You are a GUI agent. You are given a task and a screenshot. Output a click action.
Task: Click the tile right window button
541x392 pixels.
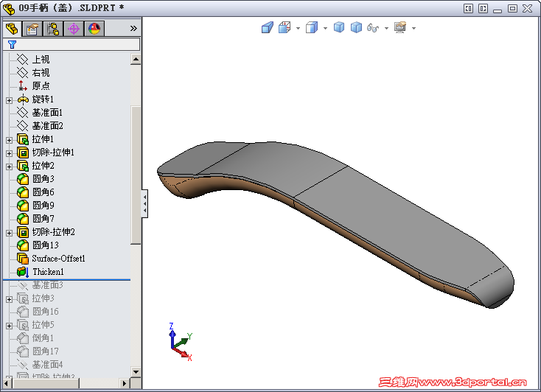coord(483,8)
